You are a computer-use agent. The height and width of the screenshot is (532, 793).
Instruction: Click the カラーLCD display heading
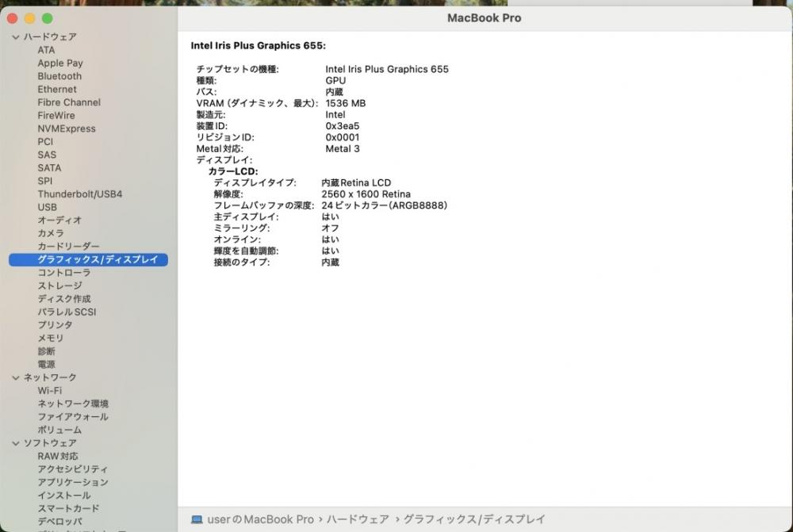[x=233, y=172]
